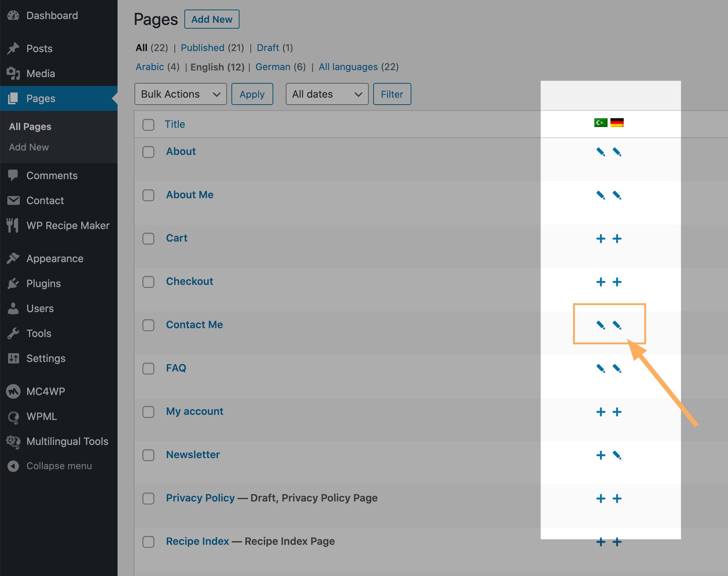This screenshot has width=728, height=576.
Task: Filter pages by German language
Action: [273, 67]
